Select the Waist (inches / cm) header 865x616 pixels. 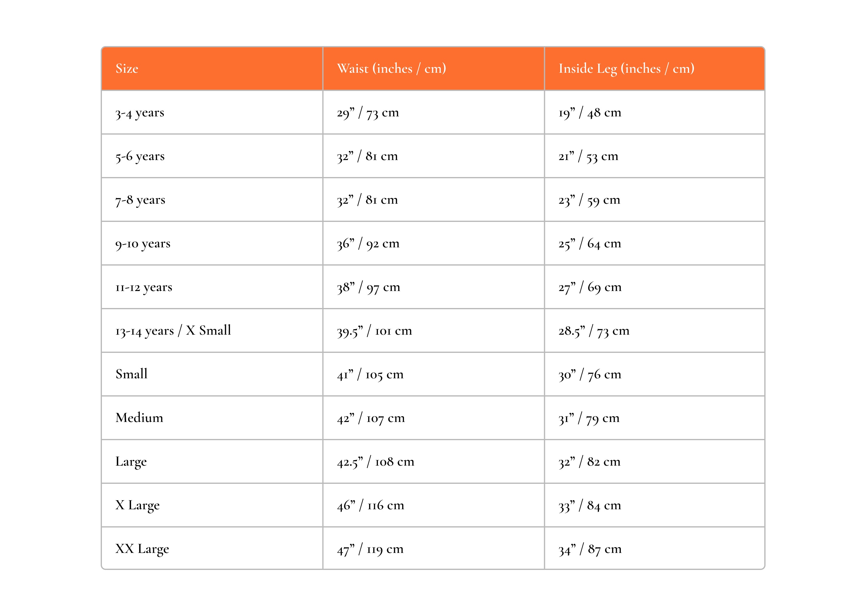(x=434, y=69)
